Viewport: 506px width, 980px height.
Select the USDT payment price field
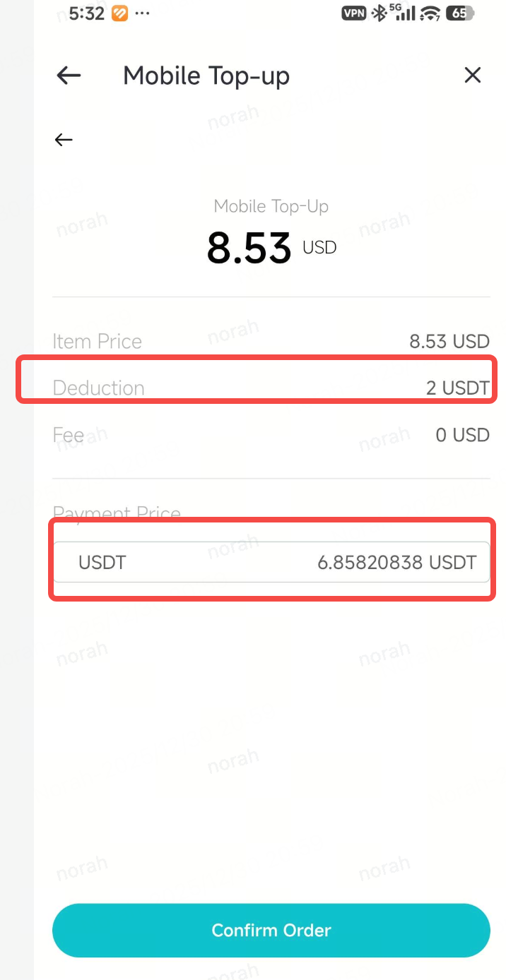pyautogui.click(x=271, y=562)
